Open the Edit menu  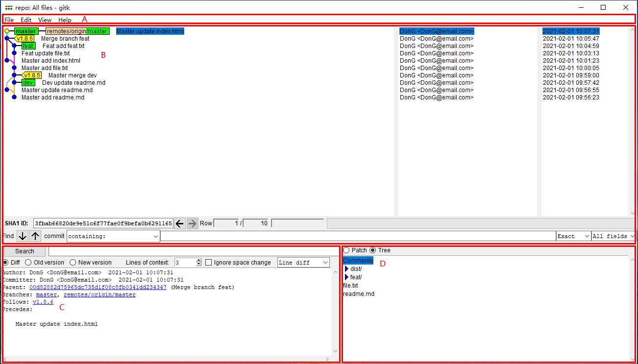pos(26,20)
